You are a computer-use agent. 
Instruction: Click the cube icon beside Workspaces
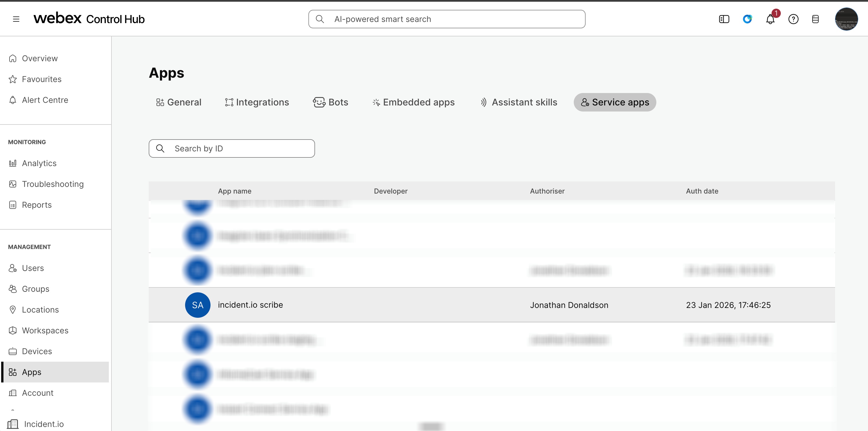pyautogui.click(x=12, y=330)
